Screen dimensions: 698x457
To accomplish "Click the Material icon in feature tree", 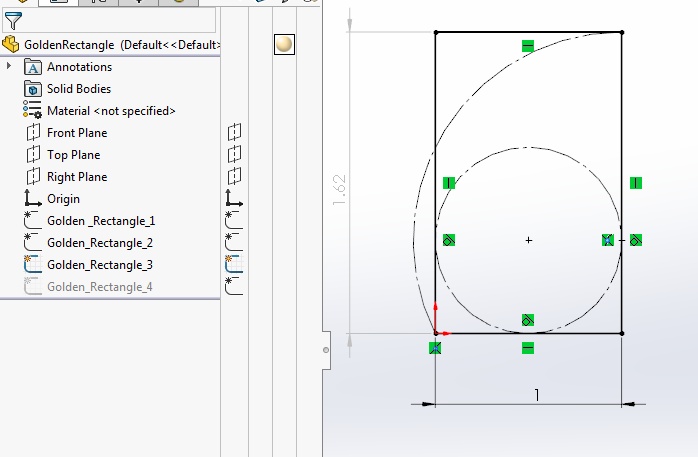I will [x=32, y=109].
